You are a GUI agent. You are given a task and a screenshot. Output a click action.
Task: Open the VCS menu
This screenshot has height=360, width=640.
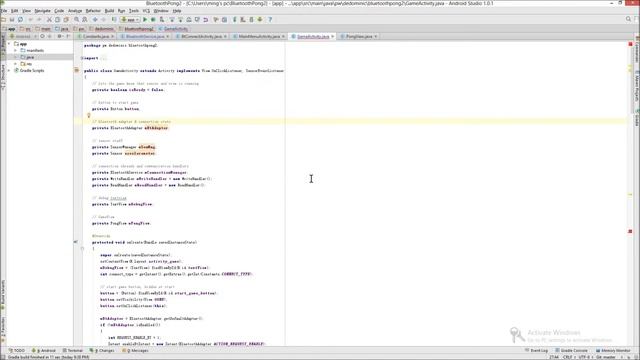pos(146,11)
